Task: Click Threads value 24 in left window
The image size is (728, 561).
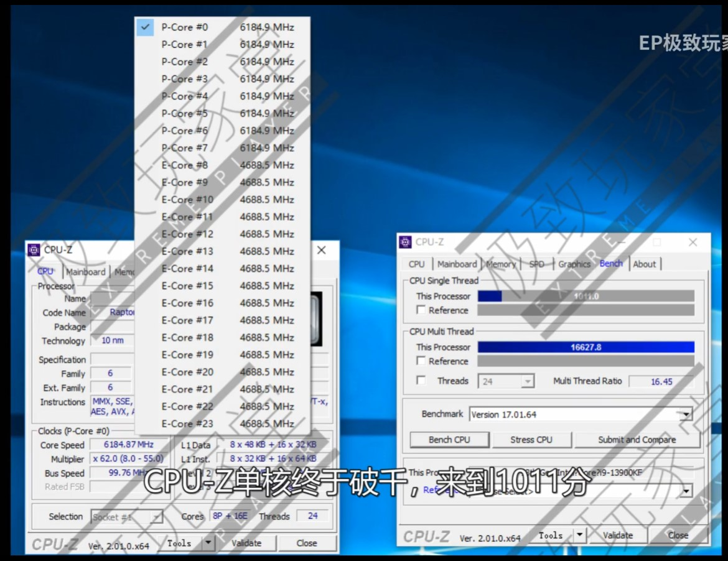Action: click(x=313, y=516)
